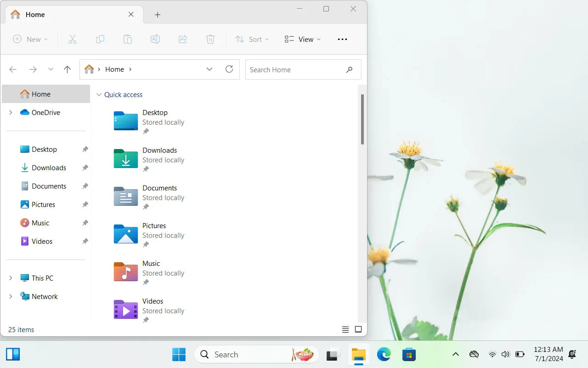Open the See more ellipsis menu
Image resolution: width=588 pixels, height=368 pixels.
pyautogui.click(x=342, y=39)
